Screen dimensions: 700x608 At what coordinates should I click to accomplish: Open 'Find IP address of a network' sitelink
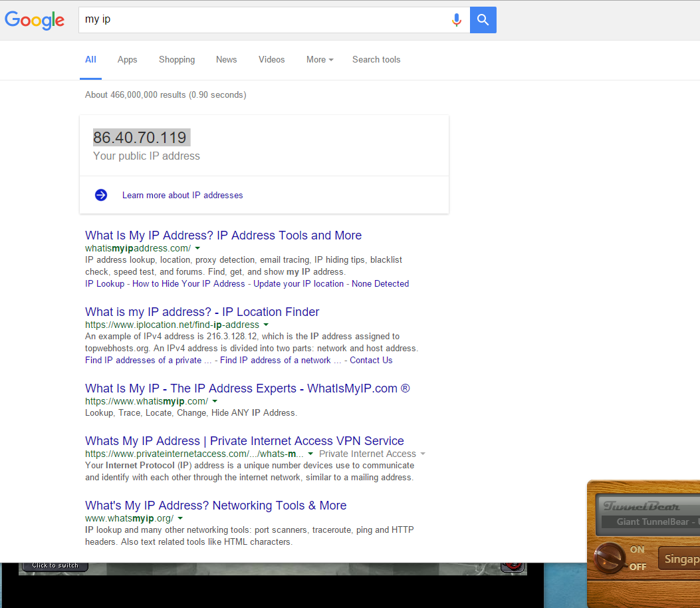point(281,360)
